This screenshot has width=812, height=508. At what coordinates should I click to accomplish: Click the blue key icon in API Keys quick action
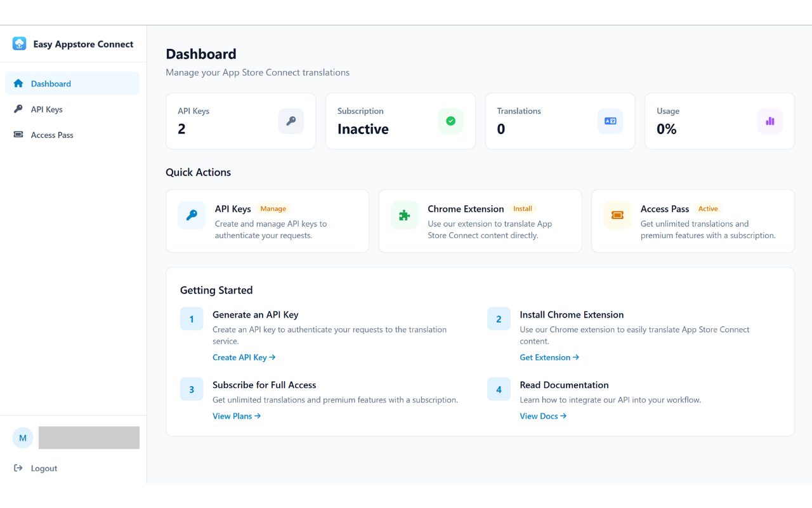coord(192,215)
